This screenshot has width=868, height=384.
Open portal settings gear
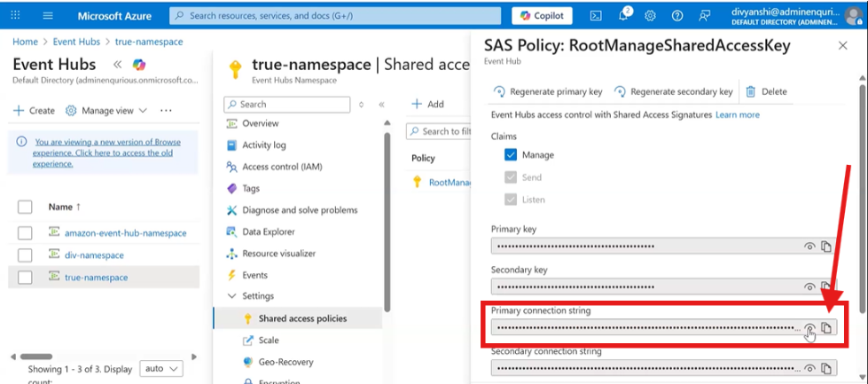pos(650,16)
